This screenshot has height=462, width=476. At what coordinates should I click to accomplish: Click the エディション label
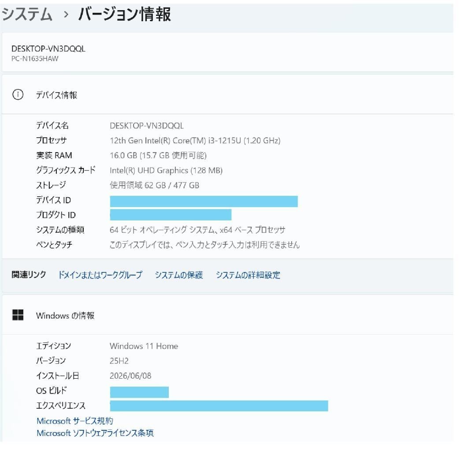tap(53, 346)
